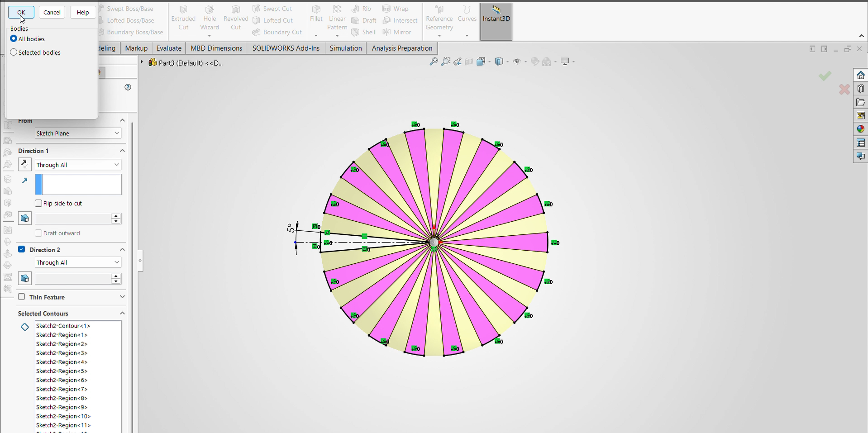
Task: Open Direction 2 end condition dropdown
Action: coord(78,262)
